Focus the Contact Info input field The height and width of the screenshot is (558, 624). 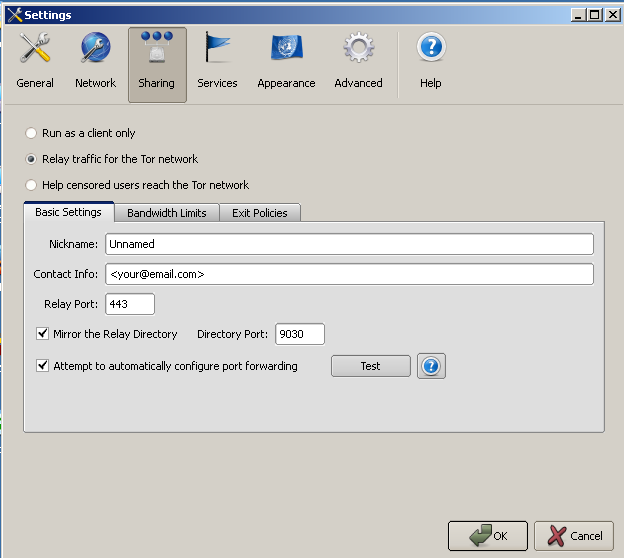coord(349,274)
